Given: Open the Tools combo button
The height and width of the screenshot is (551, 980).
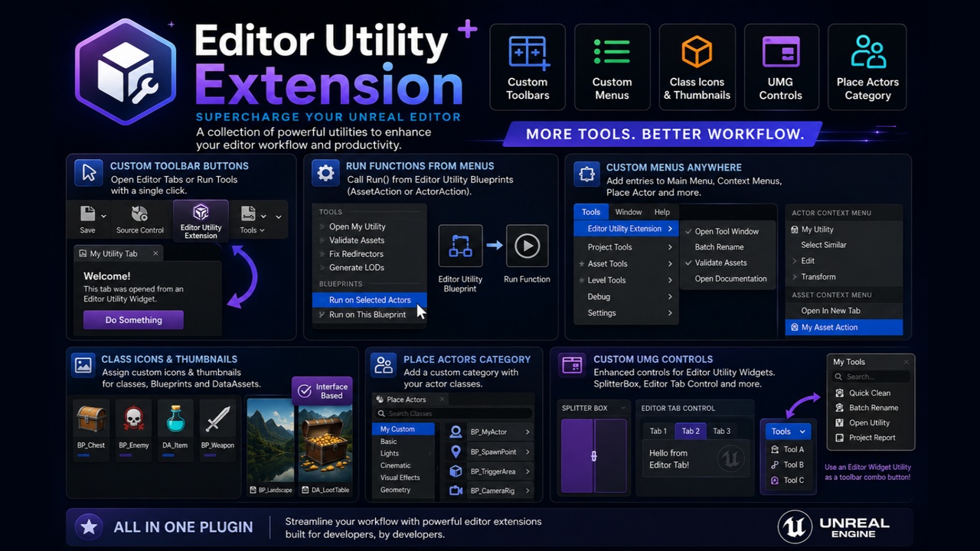Looking at the screenshot, I should point(788,432).
